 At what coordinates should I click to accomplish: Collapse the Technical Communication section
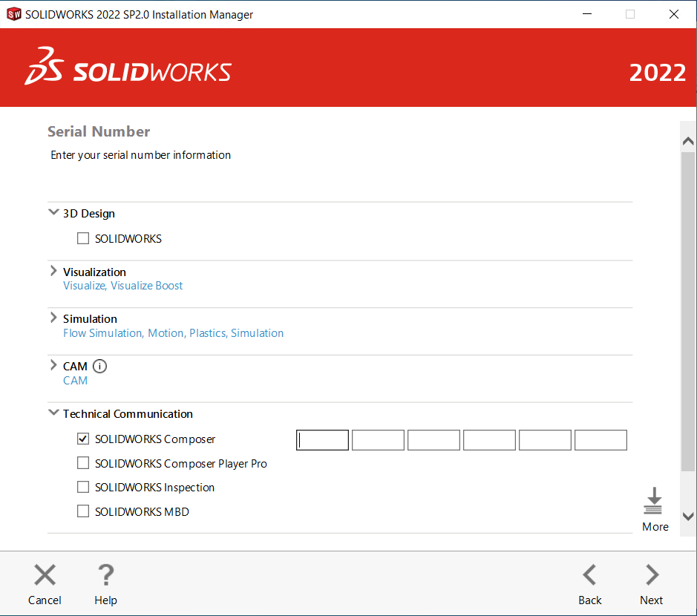point(53,413)
